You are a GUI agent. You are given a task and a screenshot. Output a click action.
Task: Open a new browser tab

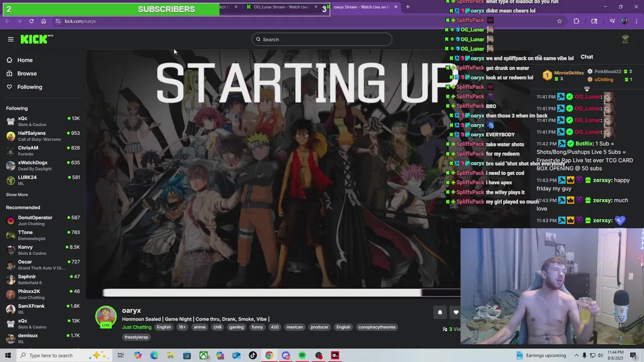pyautogui.click(x=408, y=7)
